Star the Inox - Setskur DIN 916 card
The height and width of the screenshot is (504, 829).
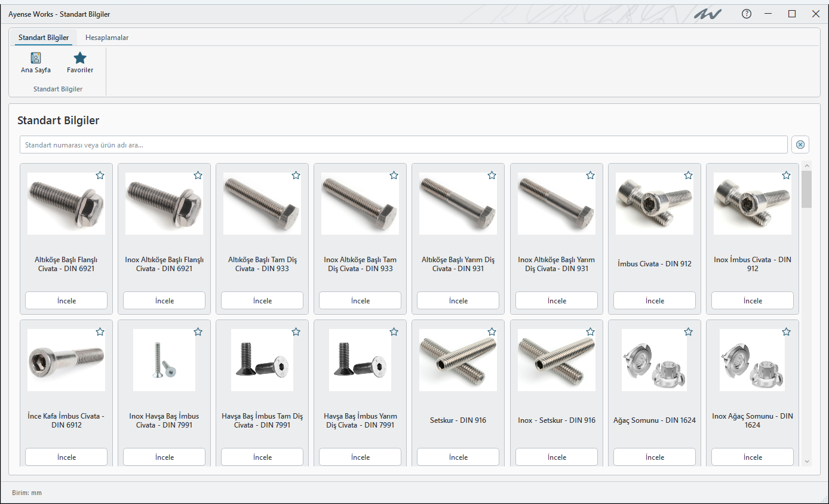tap(590, 331)
